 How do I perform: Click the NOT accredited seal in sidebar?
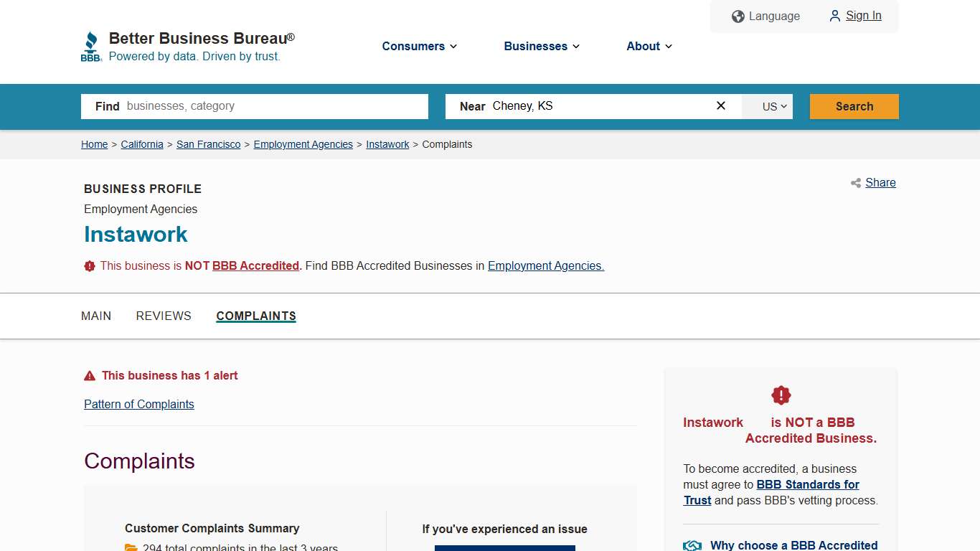click(x=781, y=395)
